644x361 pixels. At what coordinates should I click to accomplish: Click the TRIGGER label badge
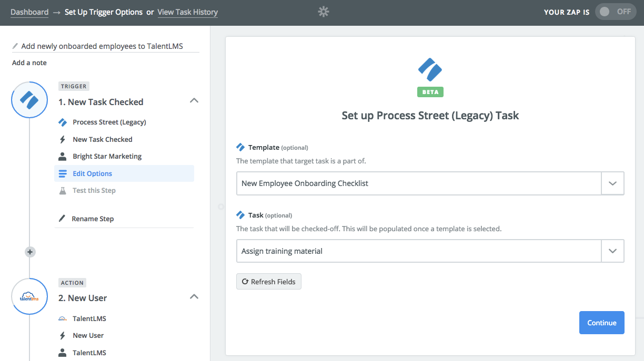click(74, 86)
